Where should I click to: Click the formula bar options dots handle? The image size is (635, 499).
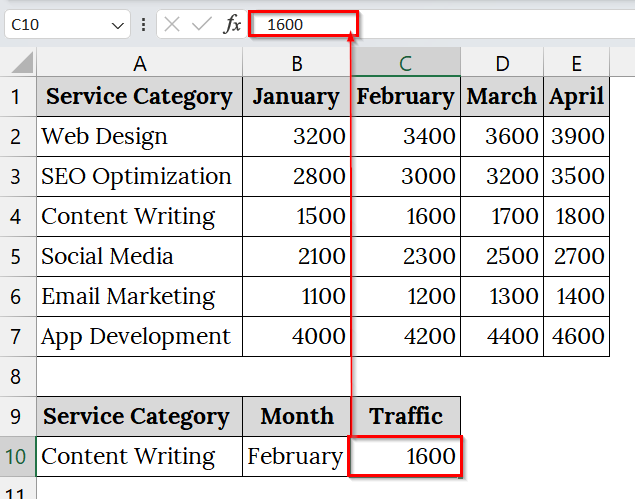click(x=143, y=25)
